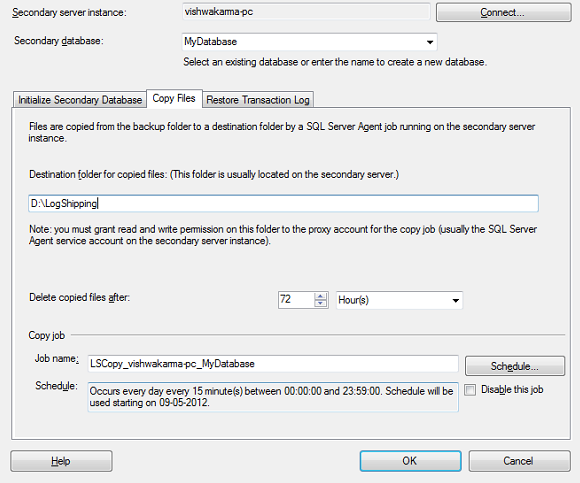This screenshot has height=483, width=580.
Task: Open the Secondary database dropdown arrow
Action: pyautogui.click(x=430, y=42)
